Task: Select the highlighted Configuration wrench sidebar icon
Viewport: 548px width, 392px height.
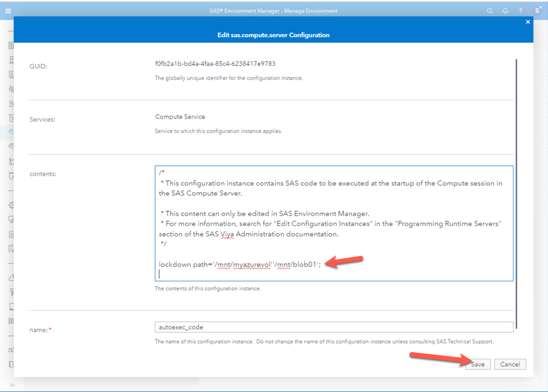Action: point(11,132)
